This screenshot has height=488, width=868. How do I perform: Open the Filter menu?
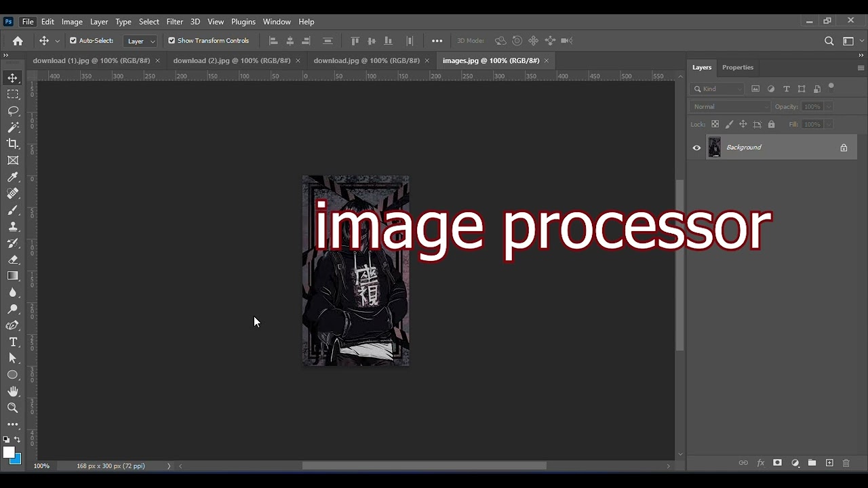pos(174,22)
